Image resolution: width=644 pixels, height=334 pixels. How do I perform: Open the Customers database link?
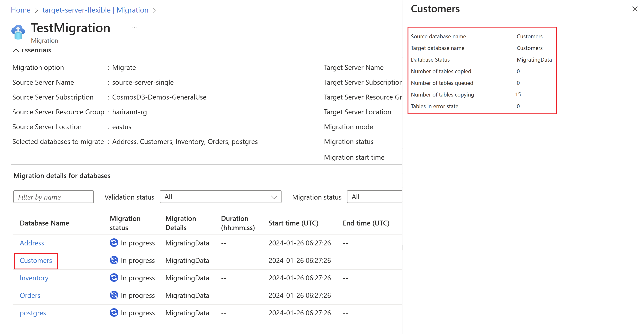coord(36,260)
